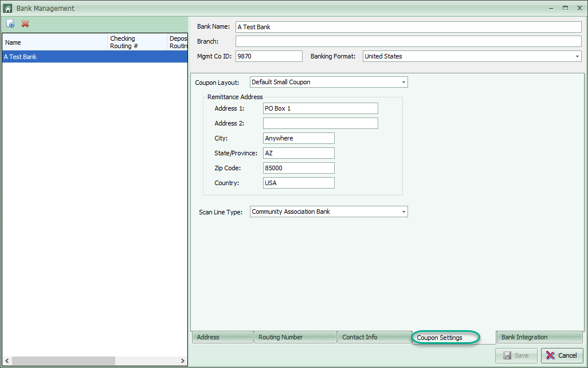Close the Bank Management window
The height and width of the screenshot is (368, 588).
[579, 8]
